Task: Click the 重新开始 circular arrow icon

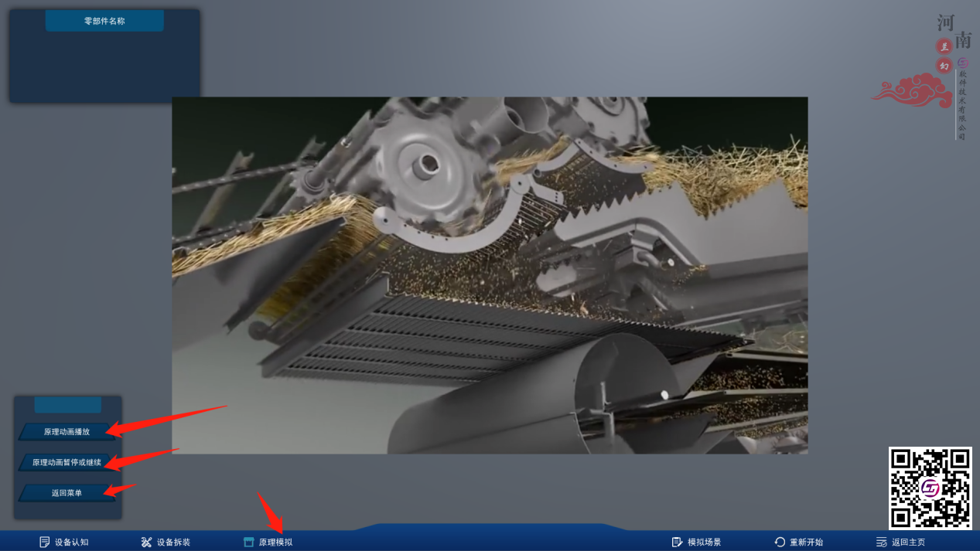Action: pos(780,542)
